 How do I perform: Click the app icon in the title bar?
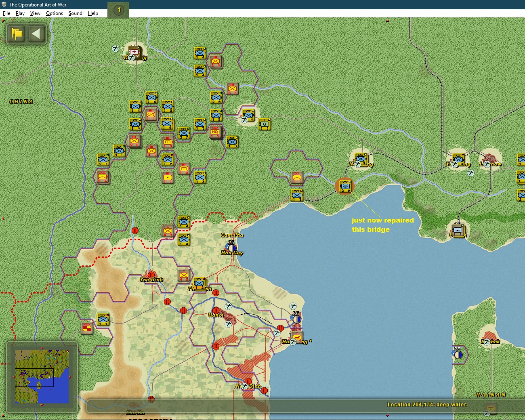click(4, 4)
